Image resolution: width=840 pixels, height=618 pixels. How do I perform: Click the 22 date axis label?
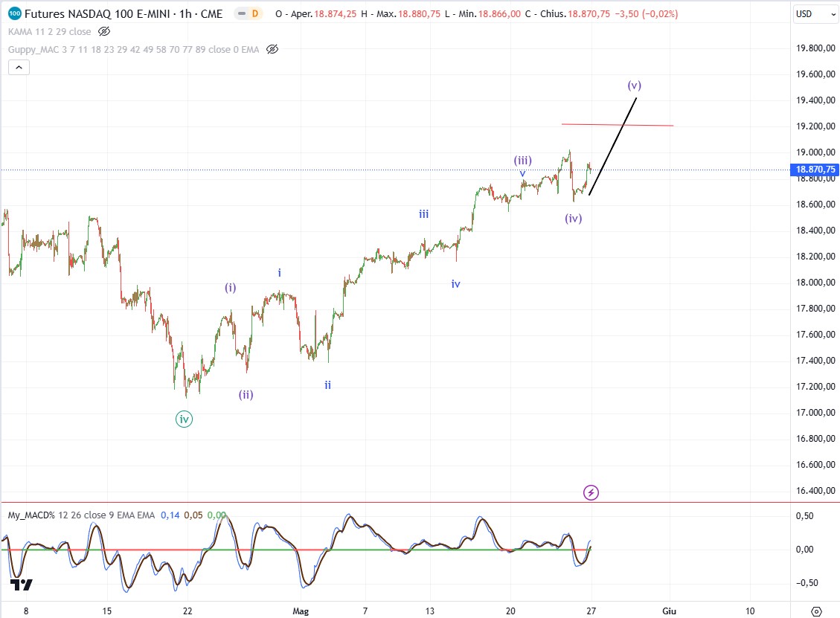pyautogui.click(x=187, y=611)
